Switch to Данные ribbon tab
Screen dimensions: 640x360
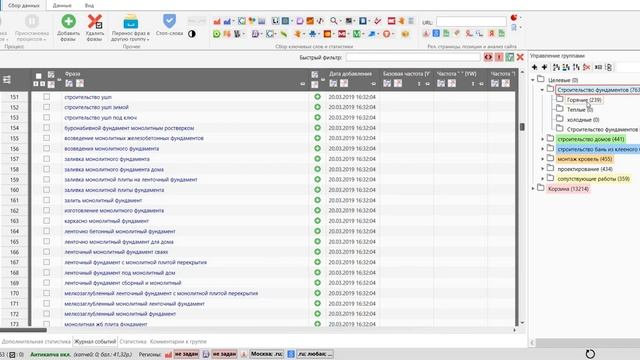(x=62, y=5)
